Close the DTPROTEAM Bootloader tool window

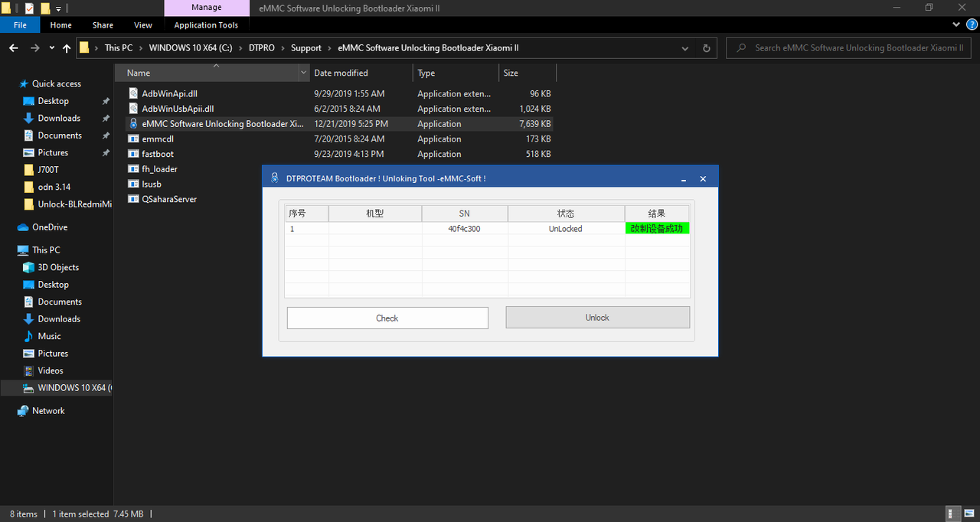(703, 178)
